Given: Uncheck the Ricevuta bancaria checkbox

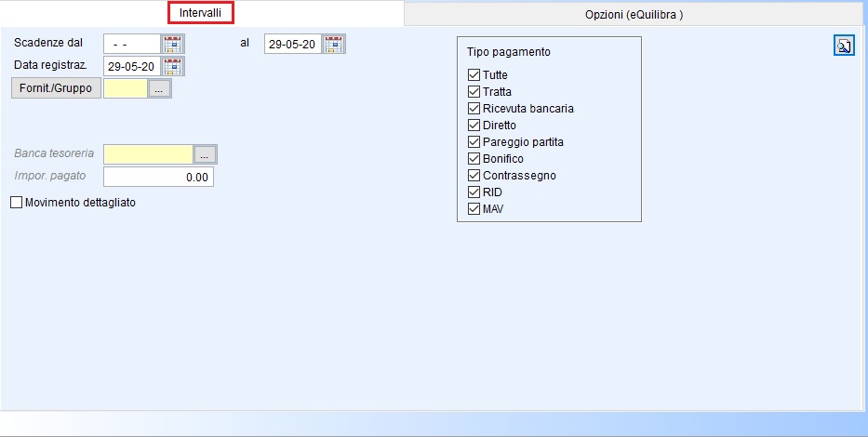Looking at the screenshot, I should [474, 109].
